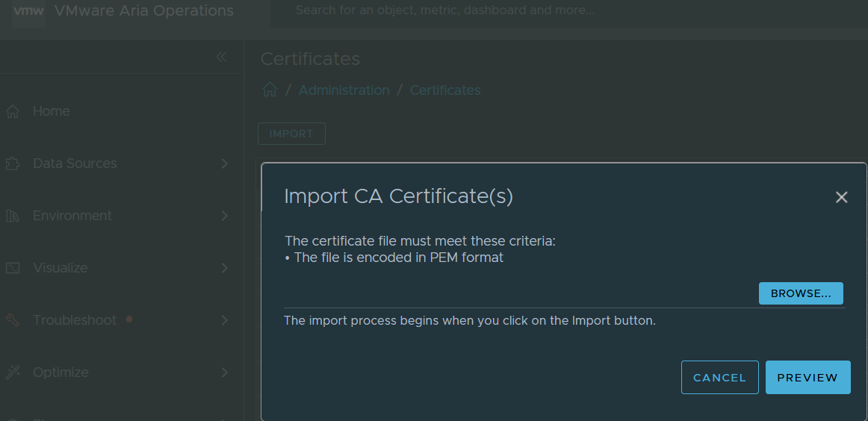Open the Home menu item

pyautogui.click(x=52, y=111)
